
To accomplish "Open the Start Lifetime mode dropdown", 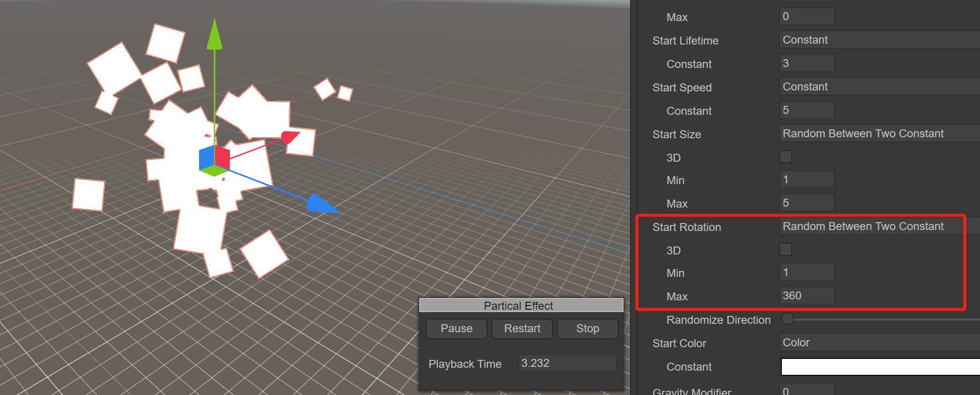I will click(x=878, y=40).
